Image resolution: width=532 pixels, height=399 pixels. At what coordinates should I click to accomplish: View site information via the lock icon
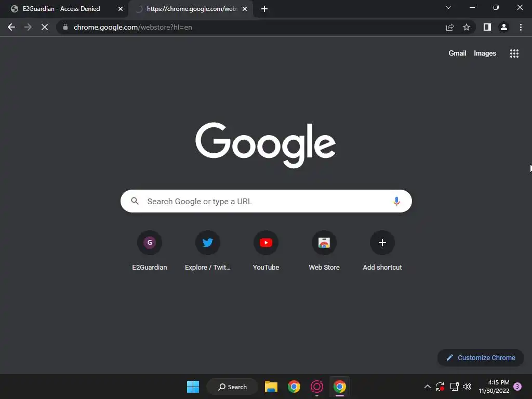click(65, 27)
